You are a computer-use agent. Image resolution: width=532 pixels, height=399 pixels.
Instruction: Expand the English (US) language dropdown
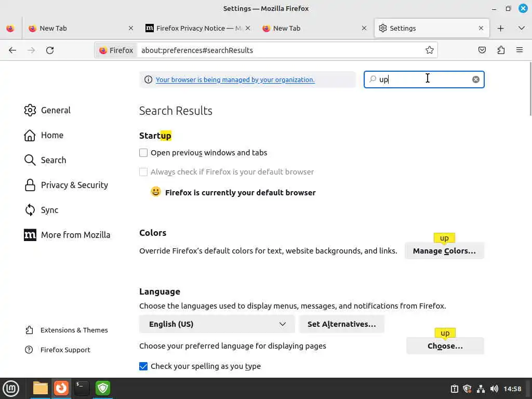click(x=217, y=324)
